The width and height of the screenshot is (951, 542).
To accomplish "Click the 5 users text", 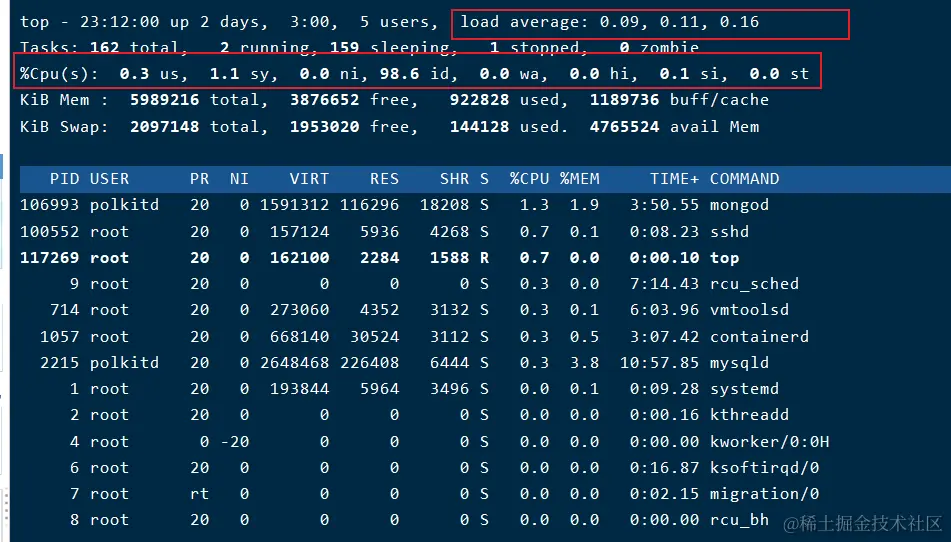I will (x=395, y=22).
